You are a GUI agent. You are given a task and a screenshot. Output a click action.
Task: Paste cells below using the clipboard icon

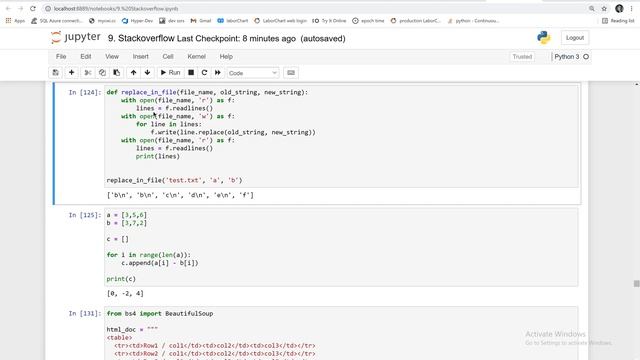[117, 73]
